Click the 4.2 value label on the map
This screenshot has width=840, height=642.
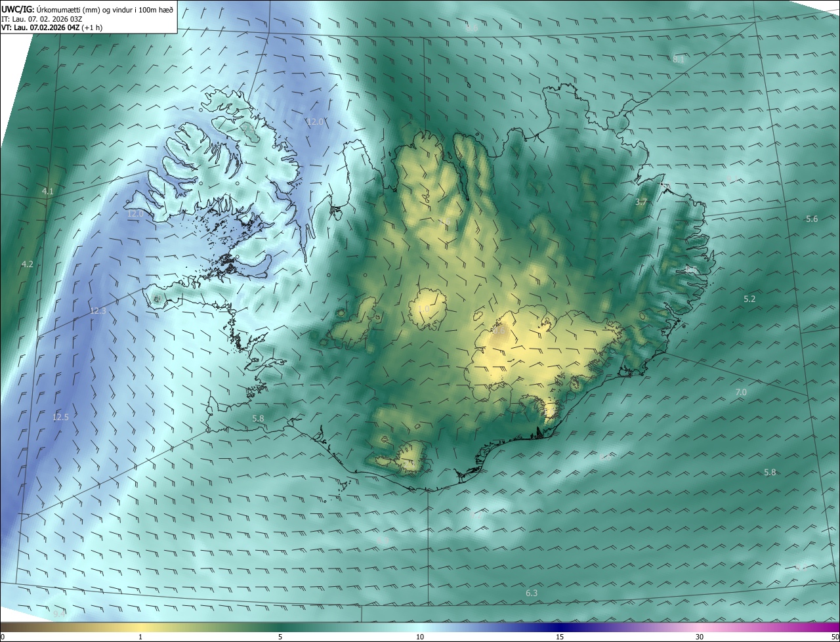[27, 264]
